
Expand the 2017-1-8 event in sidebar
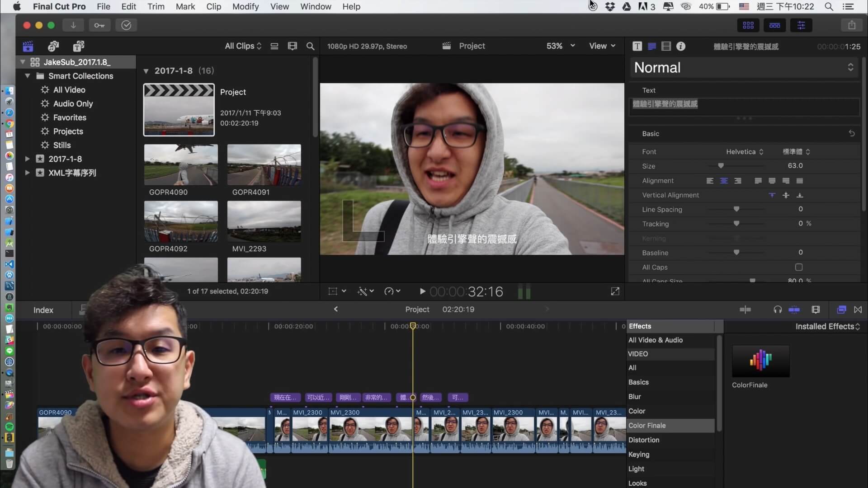27,159
